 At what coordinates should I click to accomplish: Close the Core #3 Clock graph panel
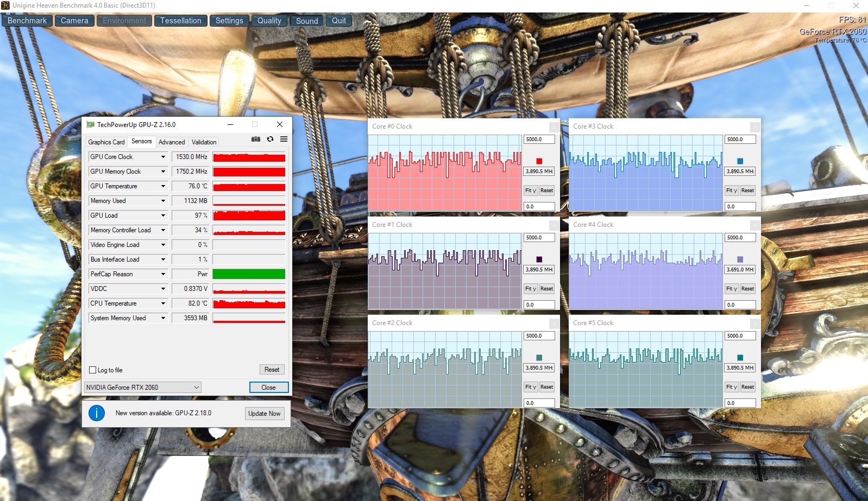pos(755,127)
